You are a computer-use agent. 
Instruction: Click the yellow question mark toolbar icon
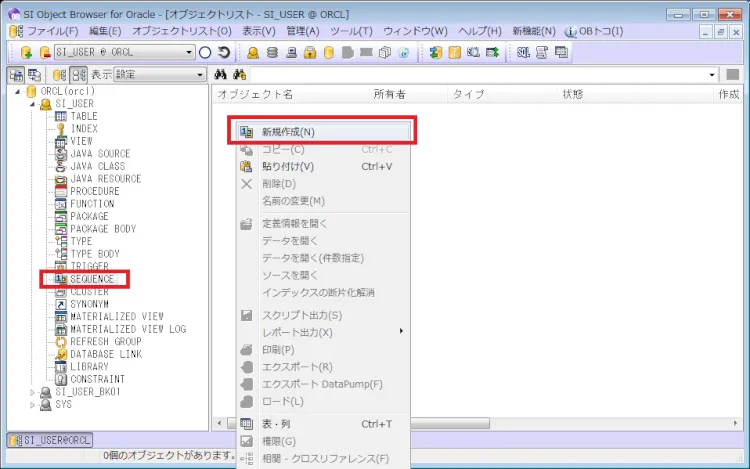pyautogui.click(x=454, y=52)
